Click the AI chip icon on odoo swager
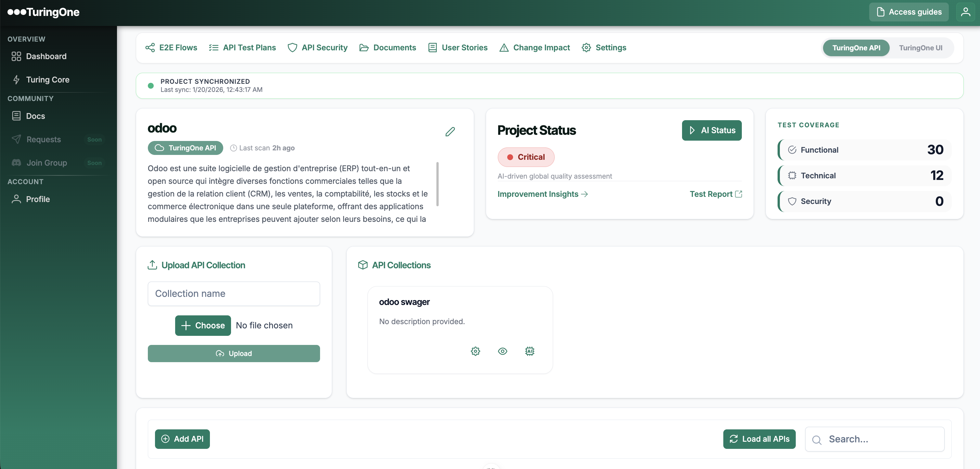 (x=530, y=351)
